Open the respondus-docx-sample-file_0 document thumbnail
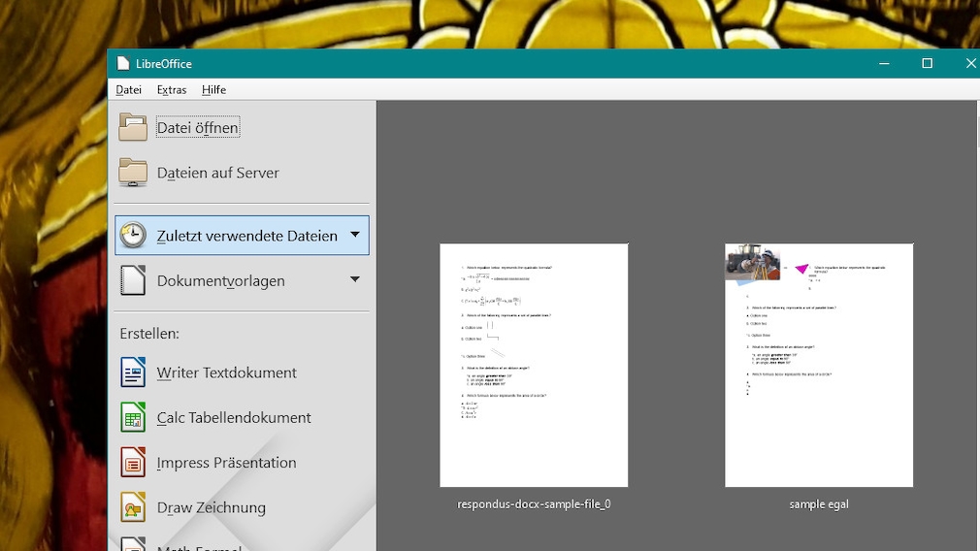 point(534,365)
